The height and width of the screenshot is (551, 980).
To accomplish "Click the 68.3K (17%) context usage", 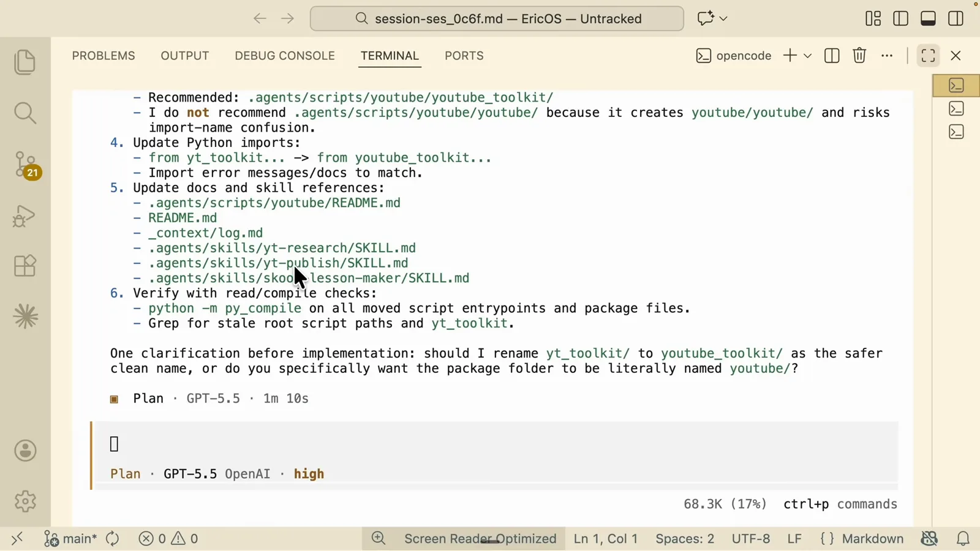I will pyautogui.click(x=725, y=504).
